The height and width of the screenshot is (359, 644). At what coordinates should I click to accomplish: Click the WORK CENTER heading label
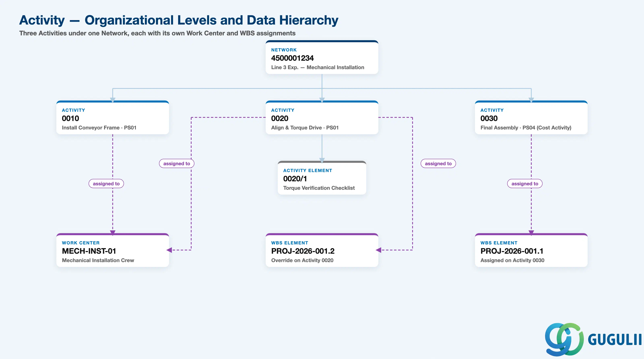point(81,243)
